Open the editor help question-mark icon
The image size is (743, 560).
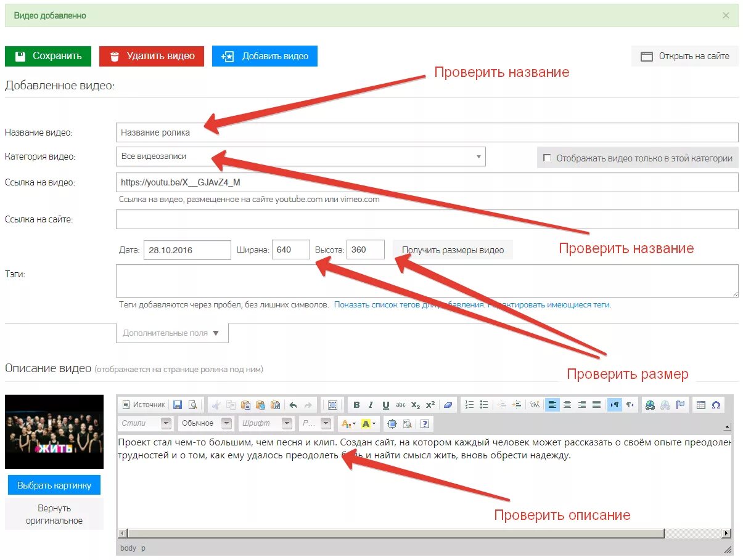425,423
